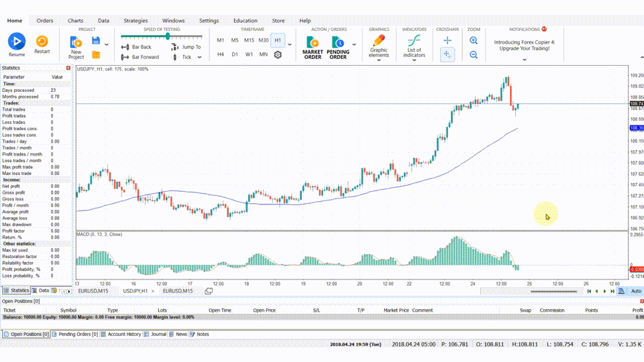Restart the test with the Restart icon
Viewport: 644px width, 362px height.
tap(42, 42)
